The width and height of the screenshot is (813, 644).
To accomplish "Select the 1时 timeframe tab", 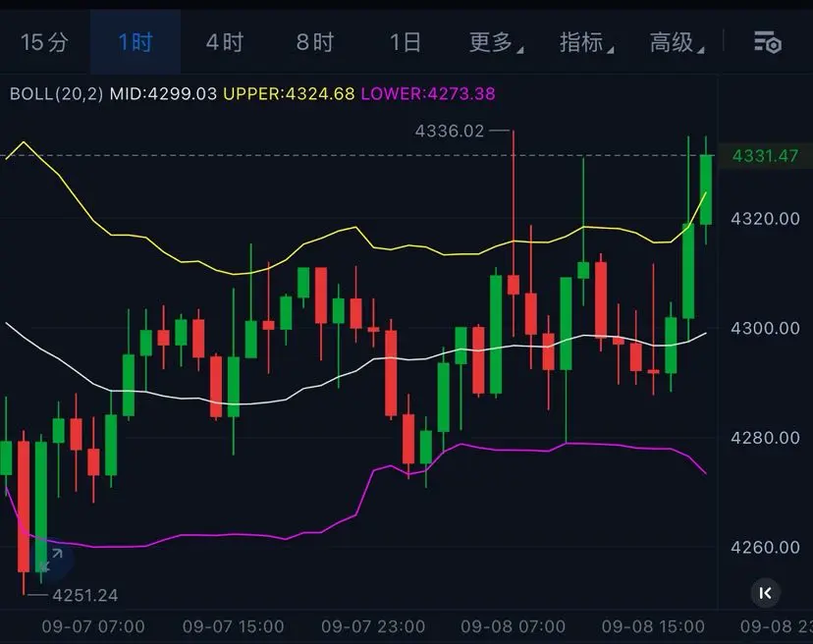I will click(135, 42).
